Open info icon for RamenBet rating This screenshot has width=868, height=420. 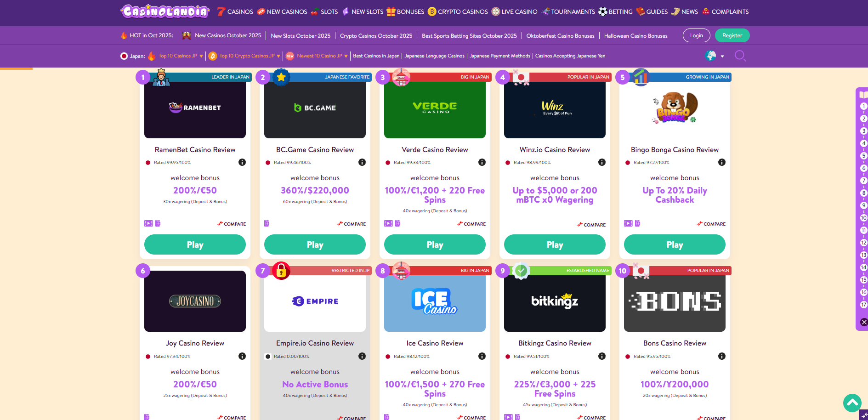point(242,162)
